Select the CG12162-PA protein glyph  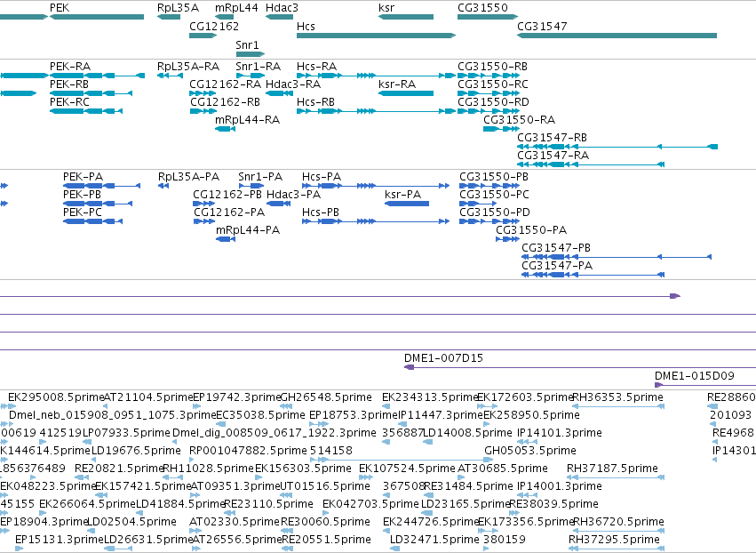coord(204,221)
